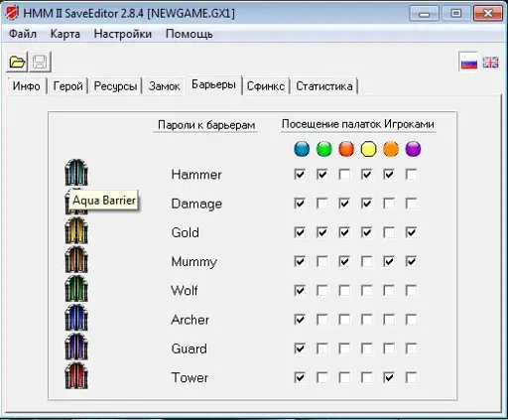508x420 pixels.
Task: Uncheck the orange player checkbox for Mummy
Action: point(389,261)
